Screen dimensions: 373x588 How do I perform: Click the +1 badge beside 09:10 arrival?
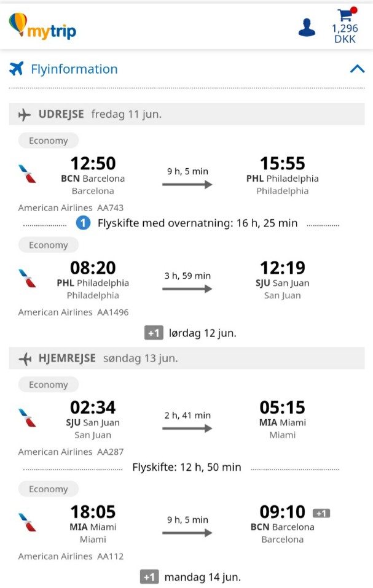tap(321, 513)
